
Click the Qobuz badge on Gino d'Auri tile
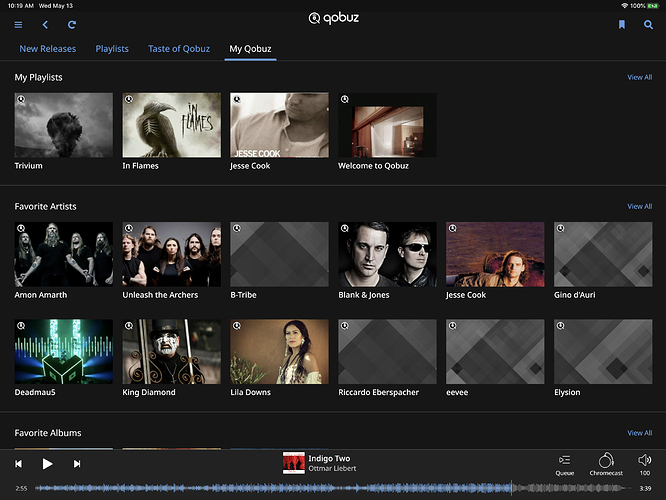pos(560,228)
